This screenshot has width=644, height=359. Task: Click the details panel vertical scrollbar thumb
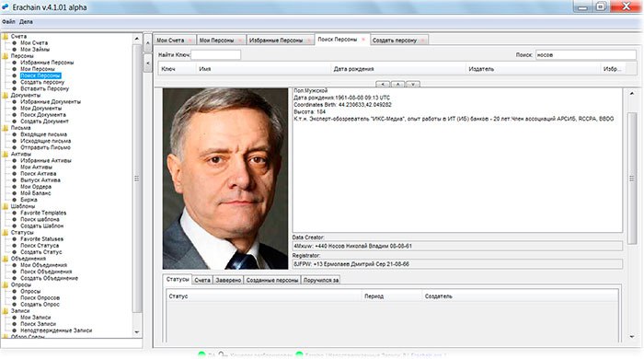[x=632, y=178]
